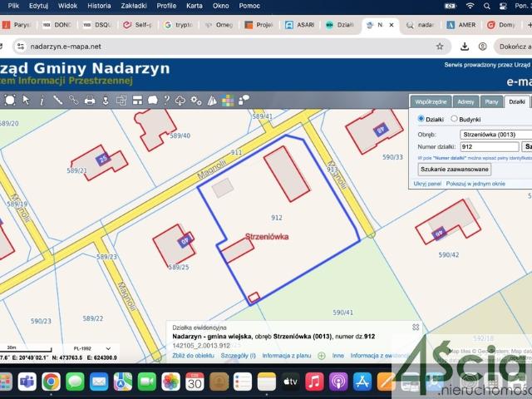Open the colored grid layers icon
This screenshot has height=399, width=532.
228,101
